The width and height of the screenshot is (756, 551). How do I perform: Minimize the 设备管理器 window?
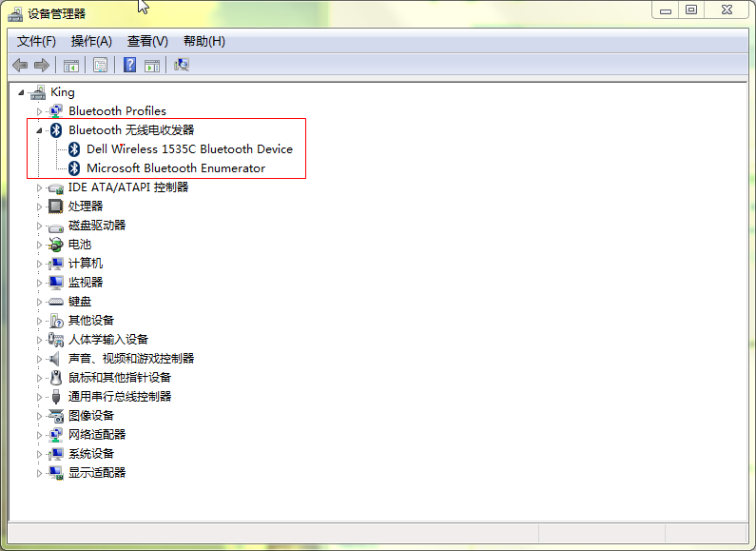pos(666,10)
